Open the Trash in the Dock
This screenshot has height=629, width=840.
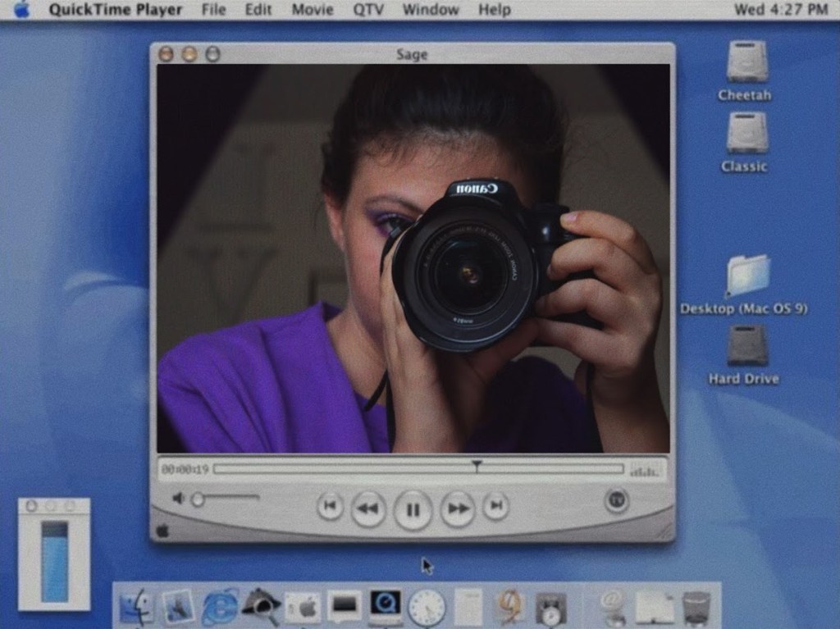point(696,608)
